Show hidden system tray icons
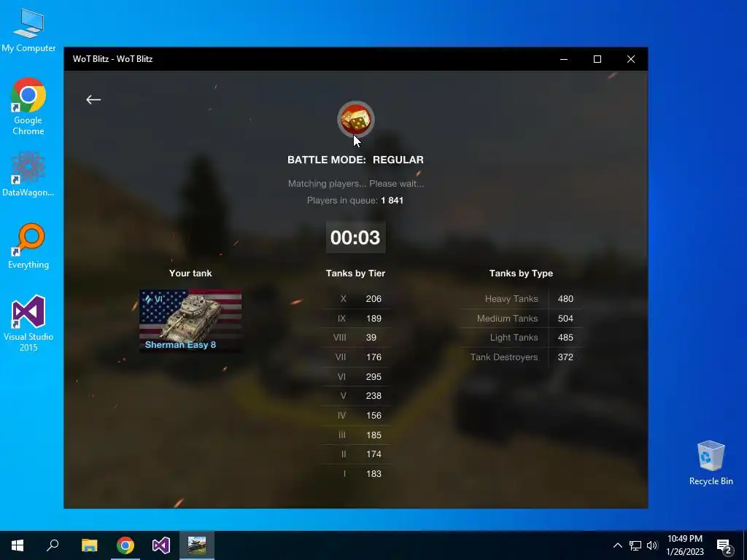Viewport: 747px width, 560px height. tap(617, 545)
